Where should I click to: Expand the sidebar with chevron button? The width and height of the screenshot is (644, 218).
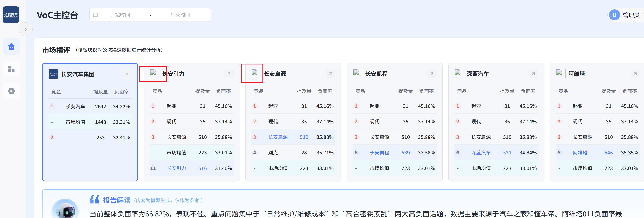[25, 29]
